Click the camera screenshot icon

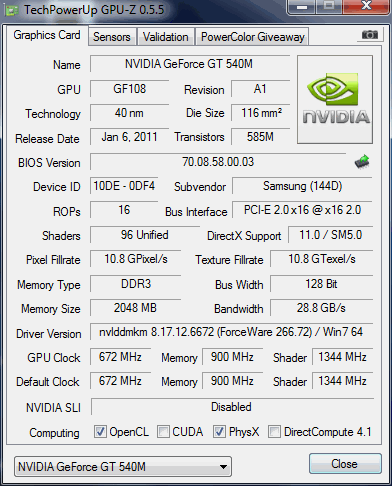pos(370,35)
